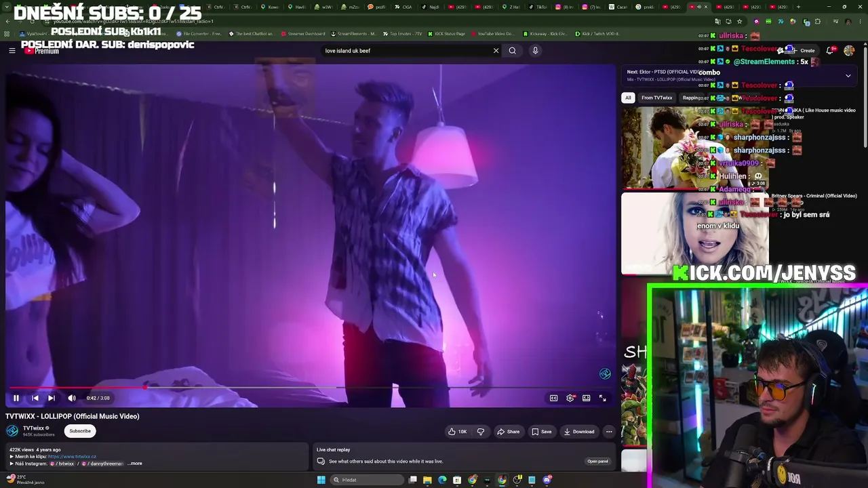Share the video
Screen dimensions: 868x488
[x=509, y=432]
